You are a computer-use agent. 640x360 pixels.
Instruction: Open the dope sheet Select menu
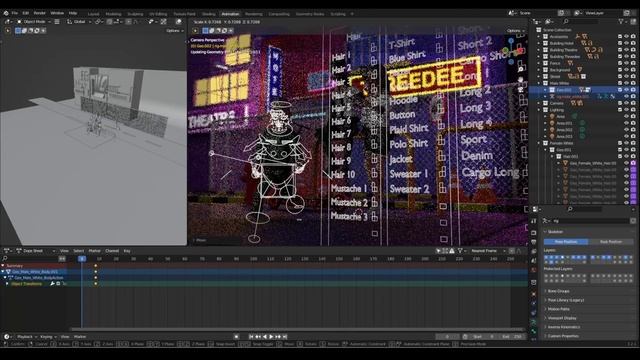pos(78,251)
